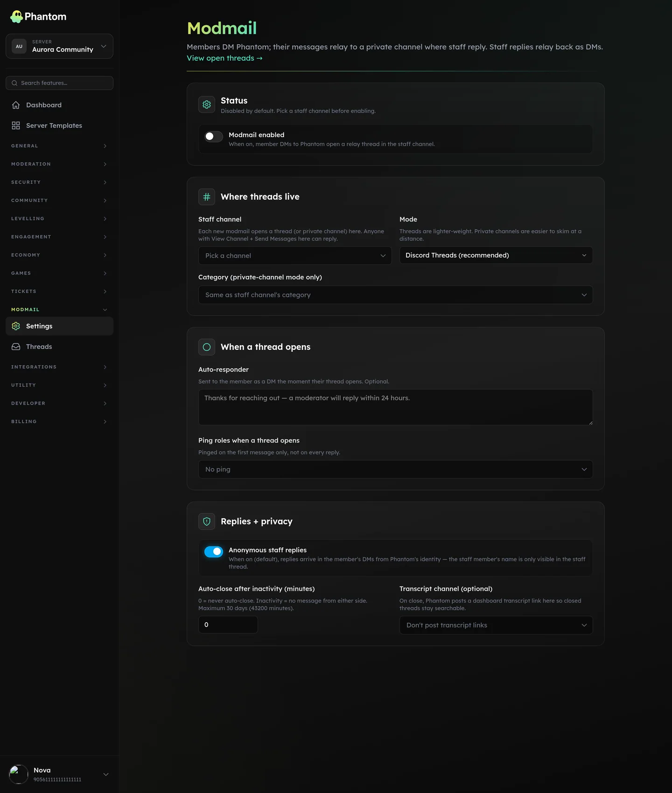Click the search magnifier icon

point(14,83)
